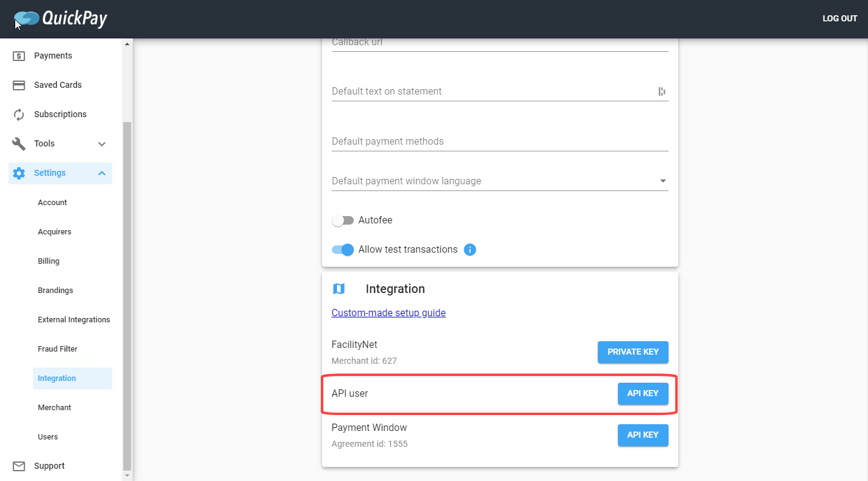The width and height of the screenshot is (868, 481).
Task: Click the FacilityNet label
Action: pos(354,344)
